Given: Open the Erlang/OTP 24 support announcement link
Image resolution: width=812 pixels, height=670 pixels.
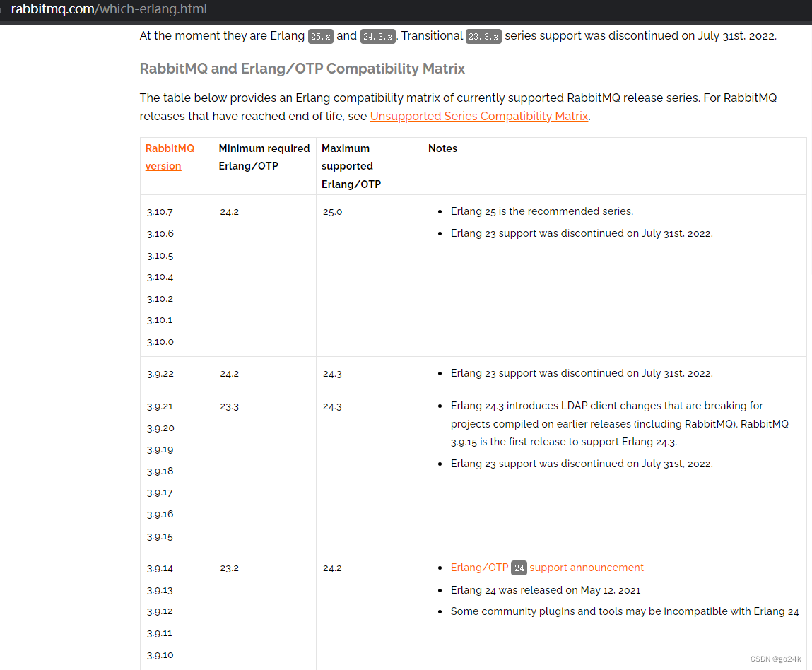Looking at the screenshot, I should (547, 568).
